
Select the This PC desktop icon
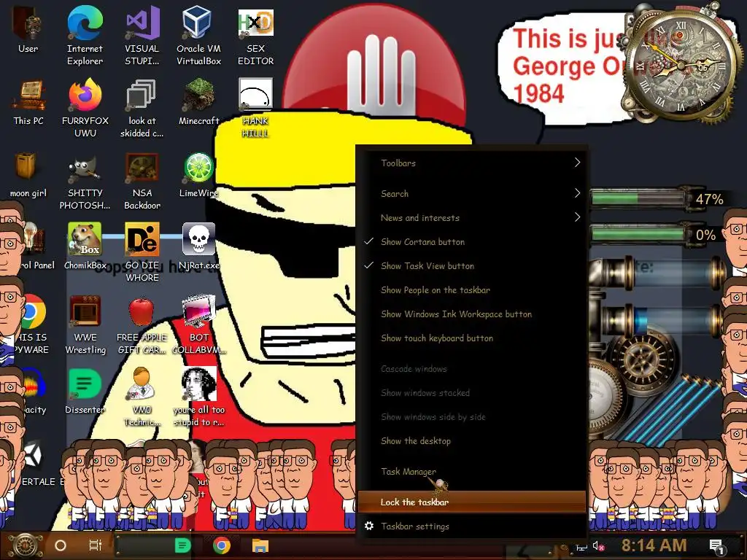click(28, 103)
